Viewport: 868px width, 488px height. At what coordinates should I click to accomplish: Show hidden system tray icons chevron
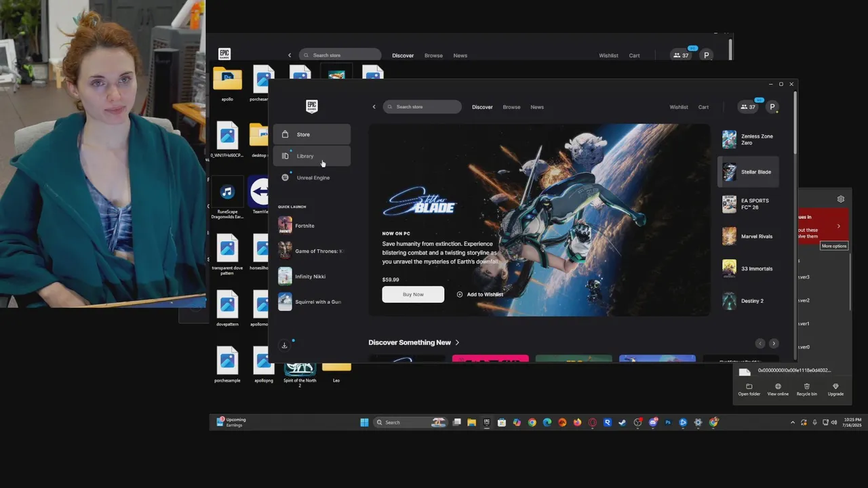pyautogui.click(x=793, y=422)
